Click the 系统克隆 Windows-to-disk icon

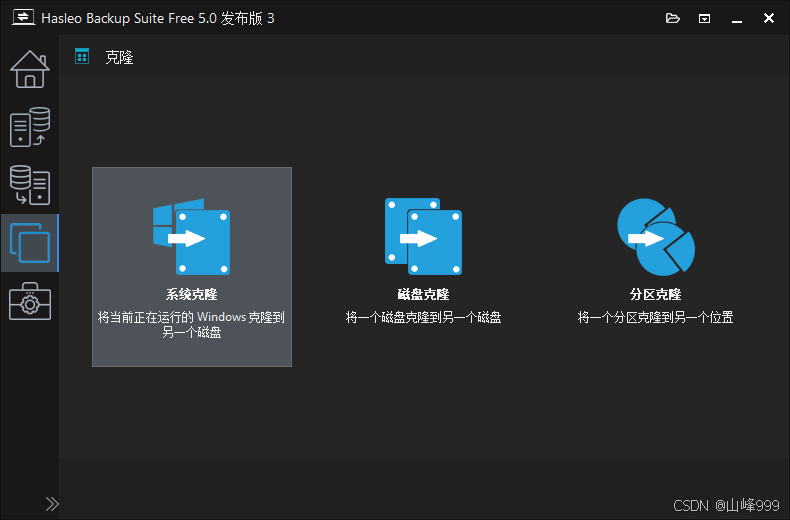click(x=191, y=236)
